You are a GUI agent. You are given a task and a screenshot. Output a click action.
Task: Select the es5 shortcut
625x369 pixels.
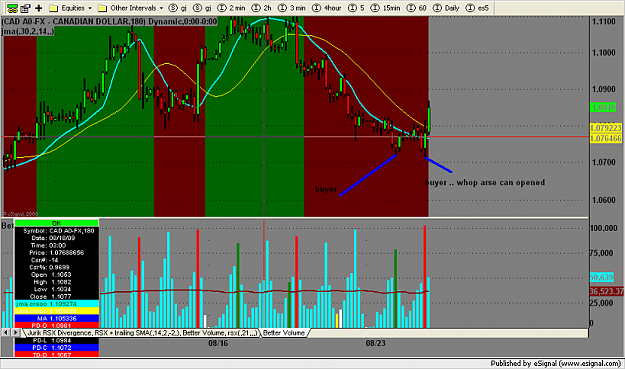click(x=477, y=8)
